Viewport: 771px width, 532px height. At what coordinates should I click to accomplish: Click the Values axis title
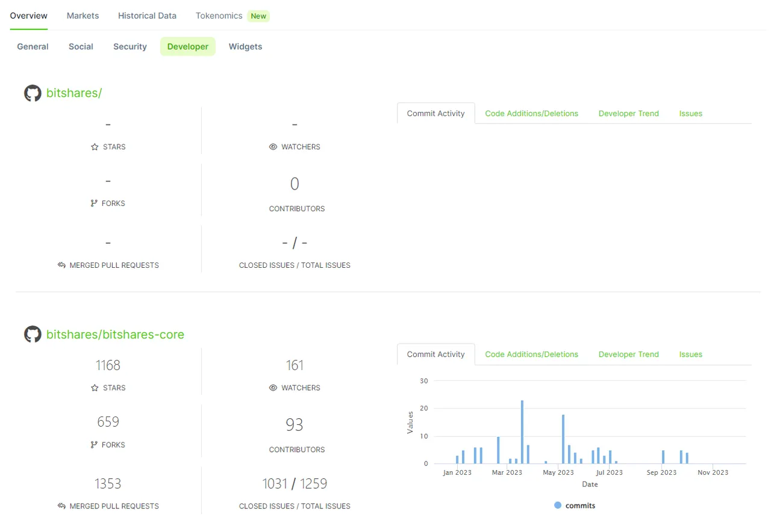pyautogui.click(x=410, y=422)
